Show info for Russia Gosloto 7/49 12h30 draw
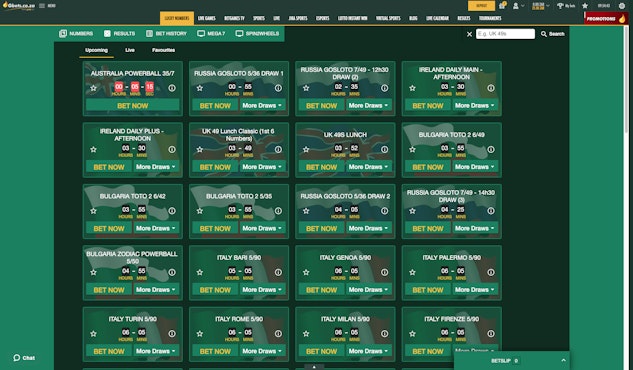Image resolution: width=633 pixels, height=370 pixels. (x=384, y=88)
